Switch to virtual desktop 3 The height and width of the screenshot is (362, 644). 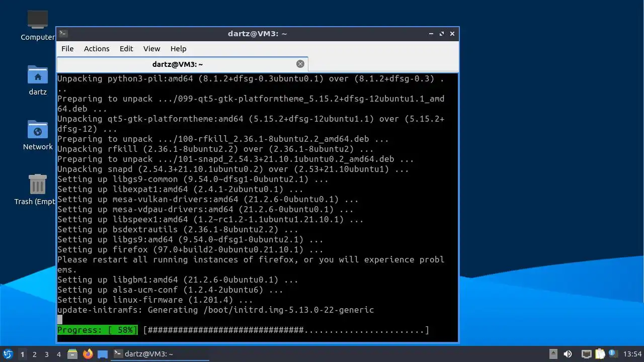(x=46, y=354)
